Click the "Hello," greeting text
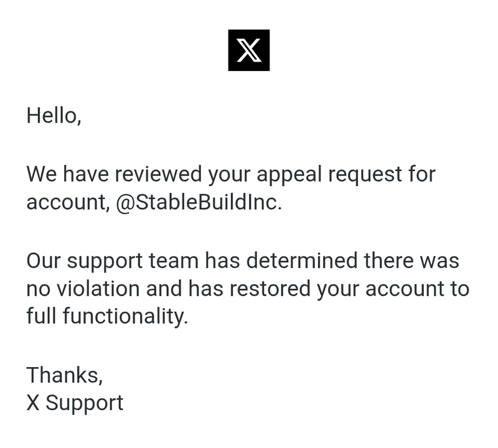 click(x=54, y=116)
